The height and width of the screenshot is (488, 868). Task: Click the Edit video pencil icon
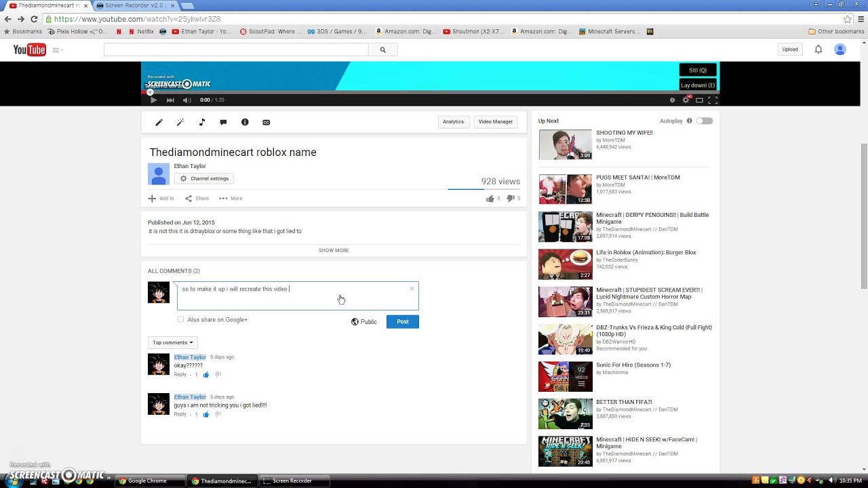(159, 122)
